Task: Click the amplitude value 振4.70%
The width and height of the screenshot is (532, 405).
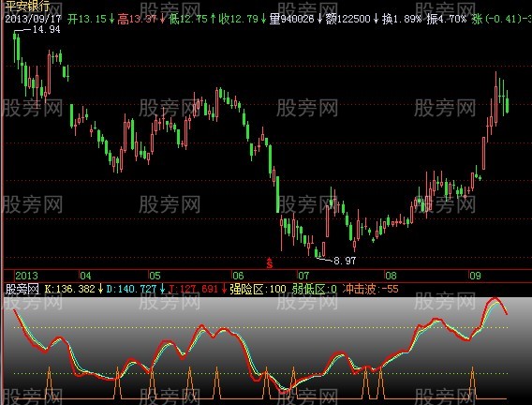Action: coord(447,19)
